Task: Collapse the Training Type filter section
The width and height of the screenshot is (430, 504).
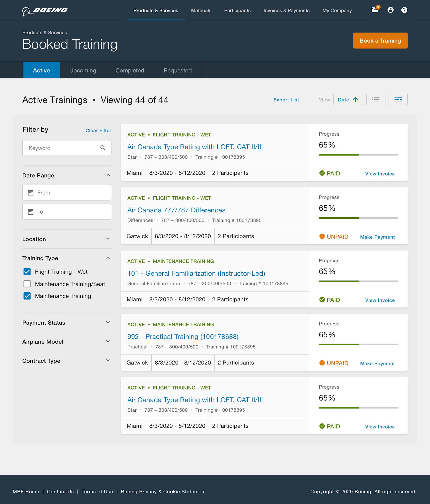Action: [x=108, y=258]
